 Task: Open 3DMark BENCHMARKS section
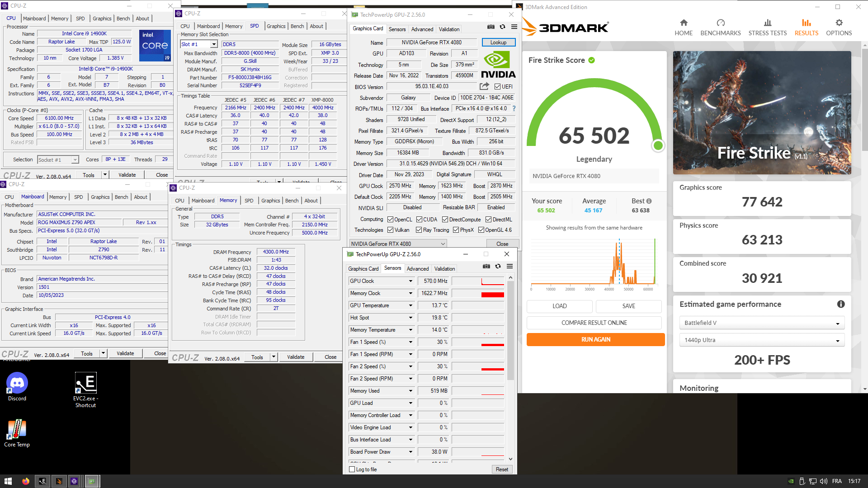[721, 28]
